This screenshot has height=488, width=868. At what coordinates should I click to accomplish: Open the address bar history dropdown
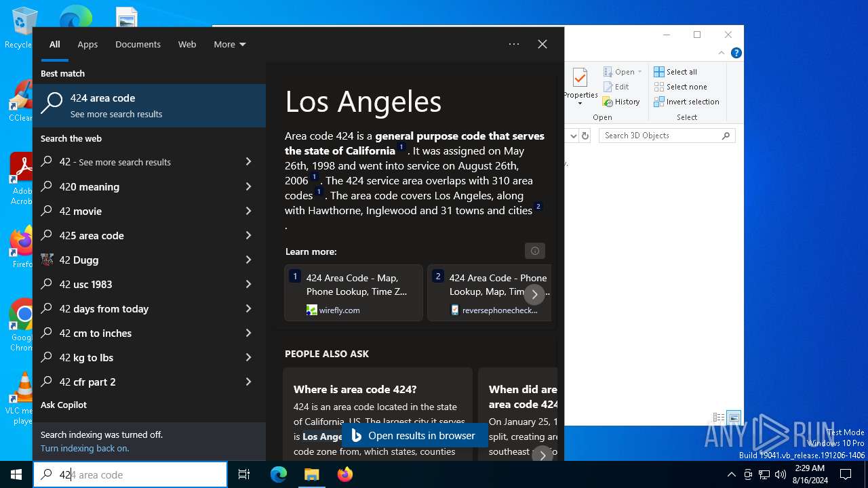(x=574, y=136)
